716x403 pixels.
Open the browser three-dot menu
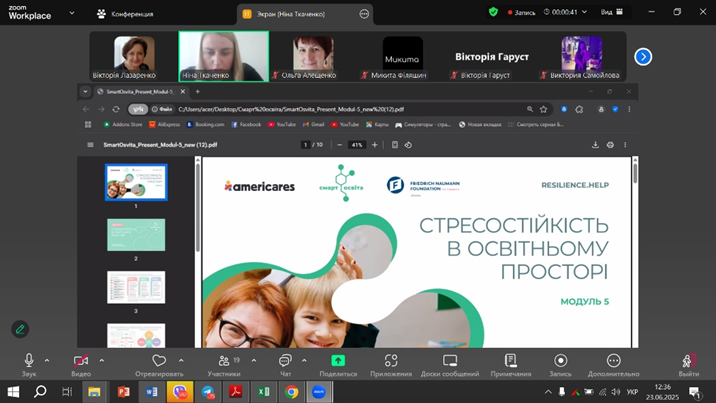click(x=629, y=110)
